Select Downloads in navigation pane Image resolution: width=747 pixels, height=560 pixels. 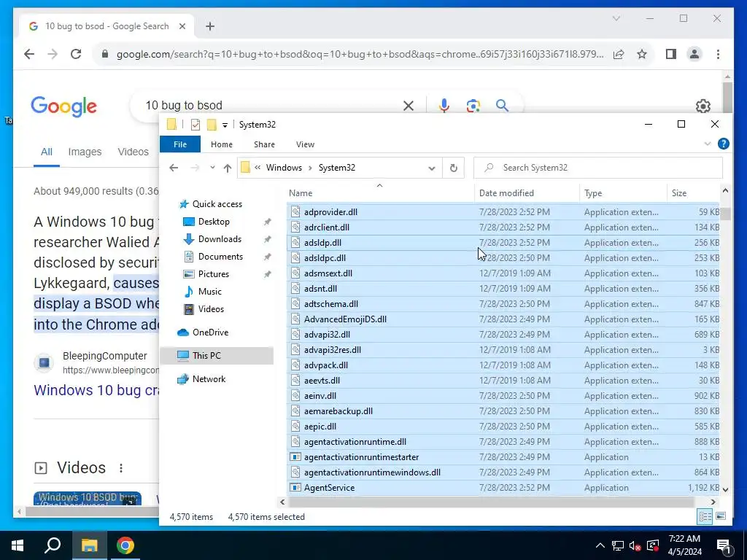click(220, 239)
